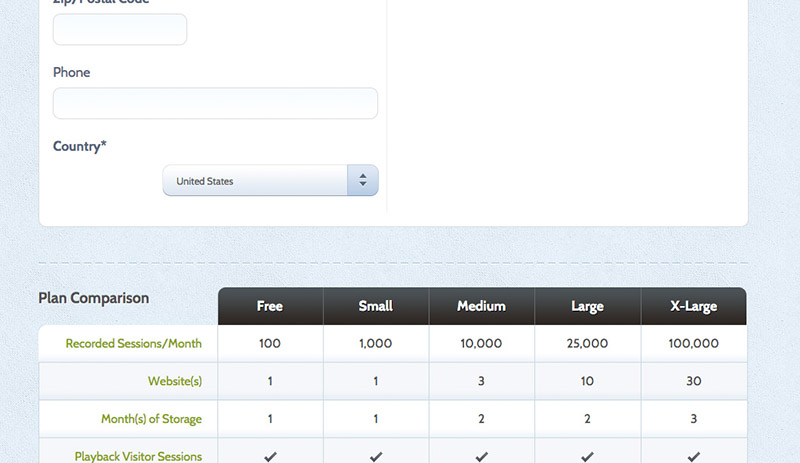Viewport: 800px width, 463px height.
Task: Click the Month(s) of Storage row label
Action: tap(152, 419)
